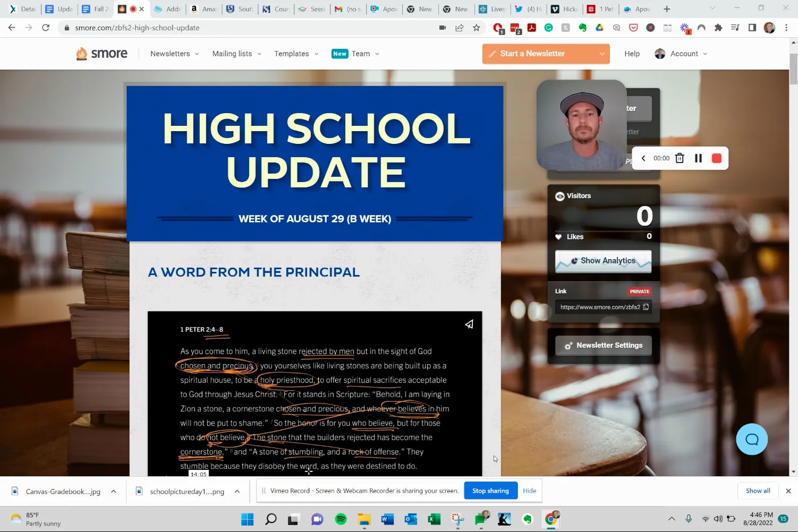Pause the Vimeo screen recording
Screen dimensions: 798x532
(698, 158)
